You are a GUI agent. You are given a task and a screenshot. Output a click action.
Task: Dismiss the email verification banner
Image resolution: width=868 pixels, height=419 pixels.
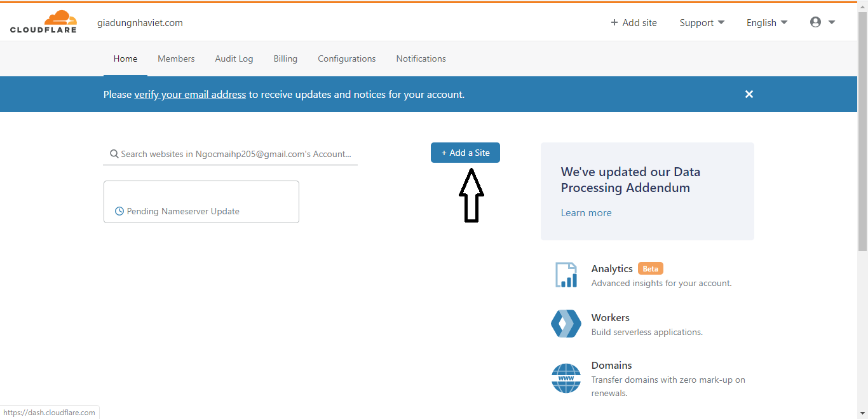click(749, 93)
